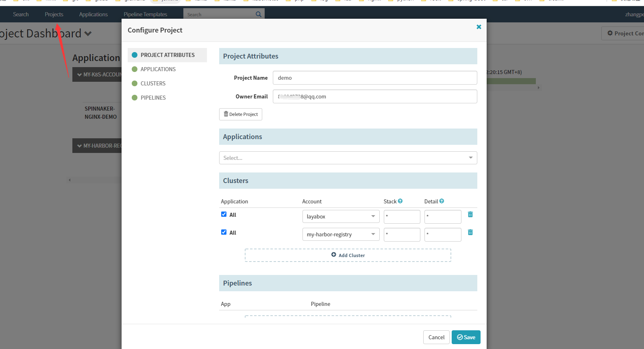Screen dimensions: 644x349
Task: Click the Pipeline column header
Action: [x=320, y=304]
